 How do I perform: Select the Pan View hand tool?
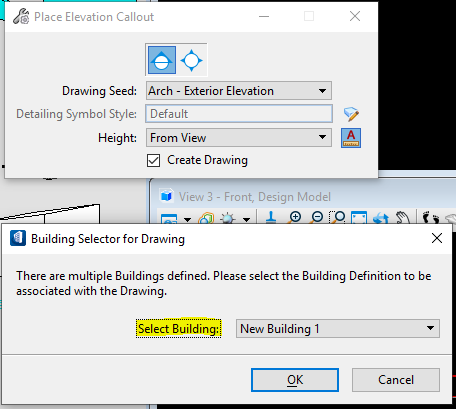click(x=403, y=218)
